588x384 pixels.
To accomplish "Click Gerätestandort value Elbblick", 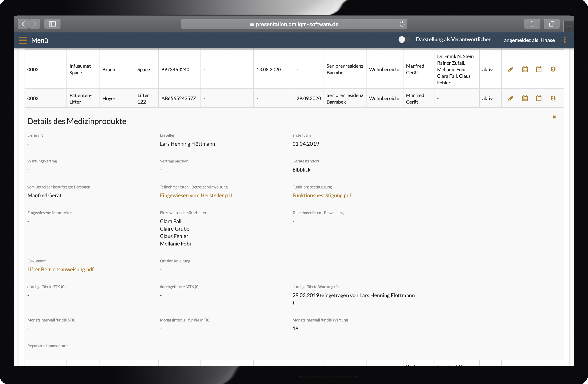I will click(301, 169).
